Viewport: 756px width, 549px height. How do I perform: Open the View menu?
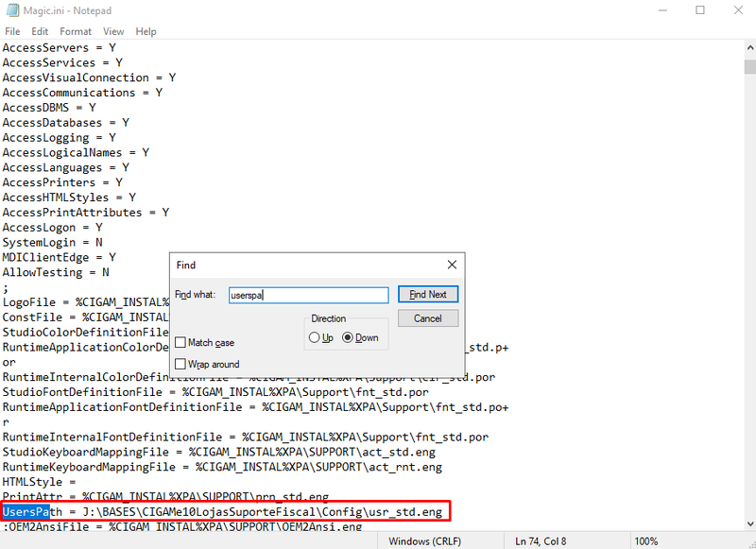[x=113, y=31]
